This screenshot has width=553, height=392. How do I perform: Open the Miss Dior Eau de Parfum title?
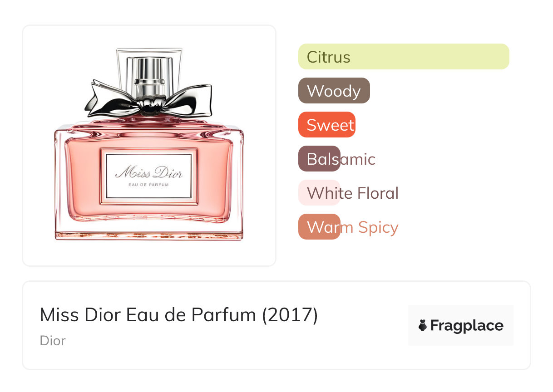(x=179, y=315)
